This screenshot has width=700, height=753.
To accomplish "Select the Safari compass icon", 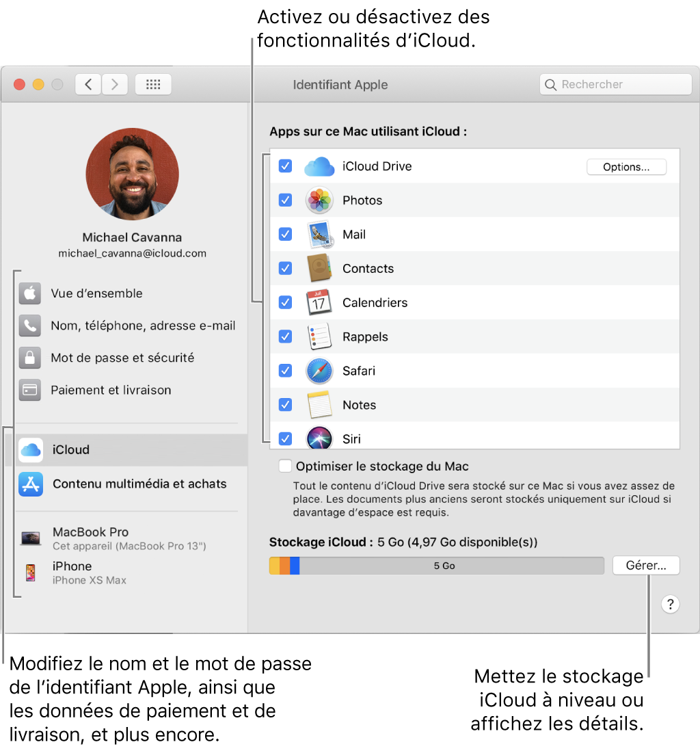I will pyautogui.click(x=319, y=371).
